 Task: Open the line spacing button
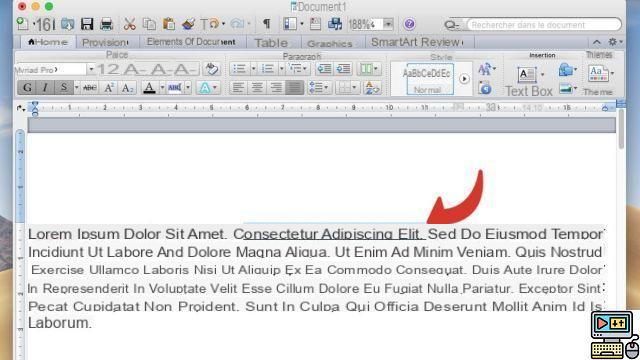point(319,87)
